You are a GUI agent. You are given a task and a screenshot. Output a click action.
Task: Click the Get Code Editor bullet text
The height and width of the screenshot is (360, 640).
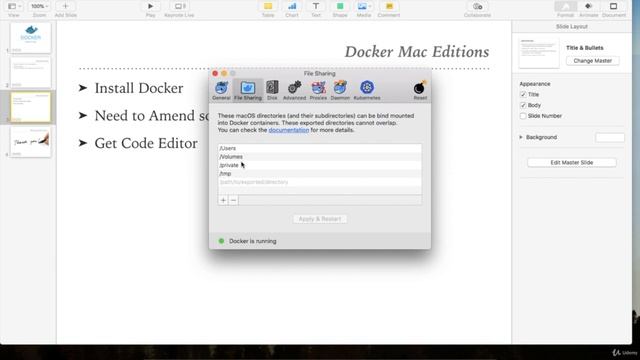(x=146, y=143)
